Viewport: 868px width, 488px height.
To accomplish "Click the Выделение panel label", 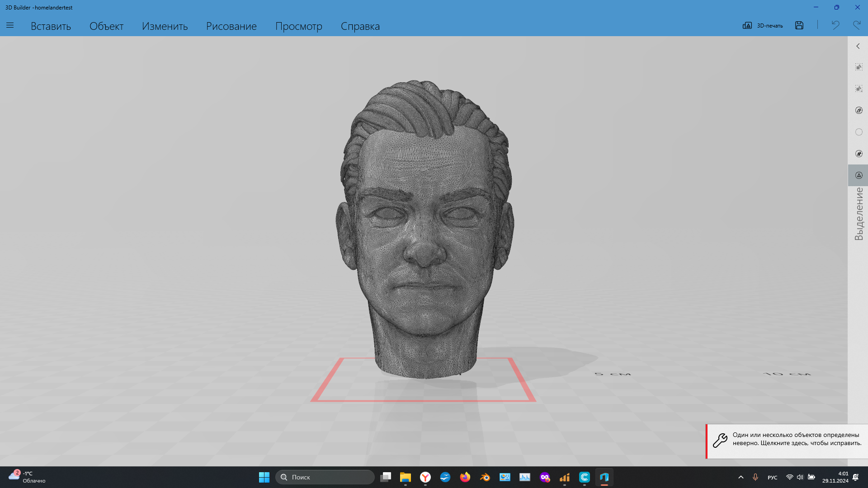I will (859, 214).
